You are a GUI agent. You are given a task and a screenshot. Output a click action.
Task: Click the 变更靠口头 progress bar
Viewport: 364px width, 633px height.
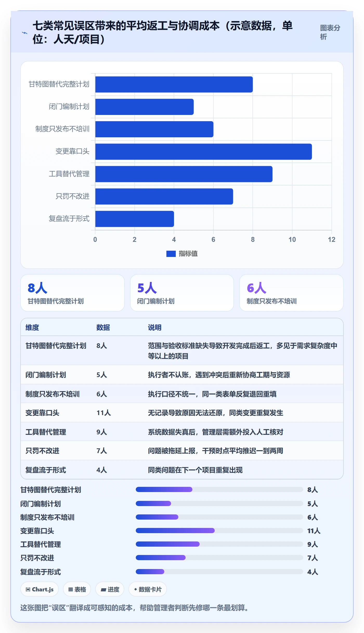(x=219, y=531)
